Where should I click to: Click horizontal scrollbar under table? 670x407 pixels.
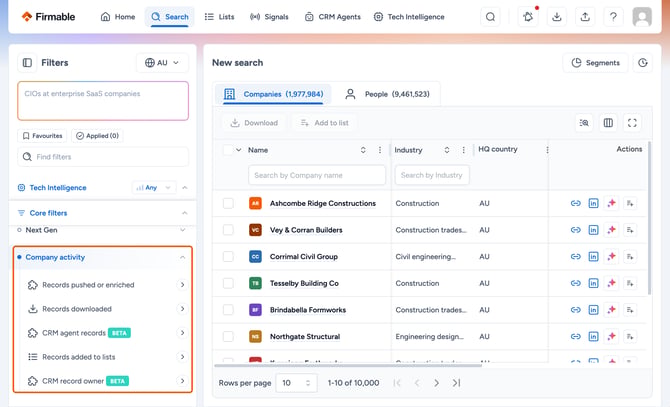(x=348, y=365)
